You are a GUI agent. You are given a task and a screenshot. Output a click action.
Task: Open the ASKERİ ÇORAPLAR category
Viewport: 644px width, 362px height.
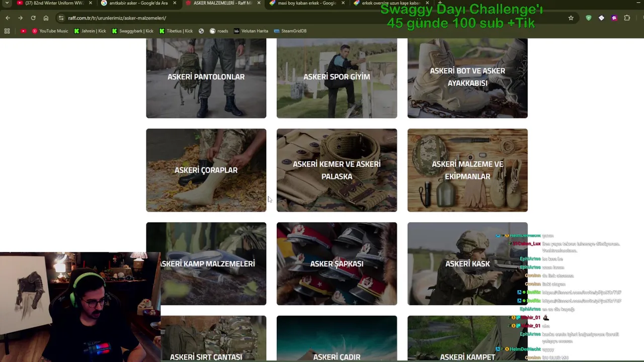point(206,170)
